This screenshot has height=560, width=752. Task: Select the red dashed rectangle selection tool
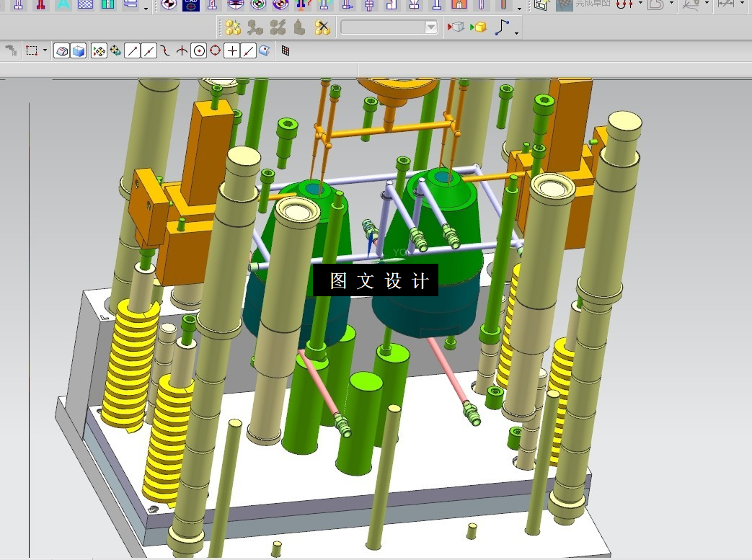point(32,50)
